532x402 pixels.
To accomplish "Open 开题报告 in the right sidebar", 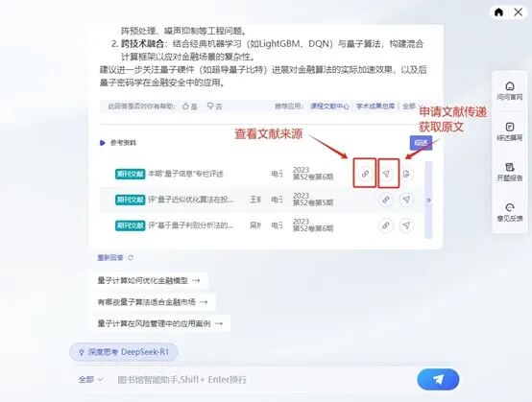I will pyautogui.click(x=510, y=172).
